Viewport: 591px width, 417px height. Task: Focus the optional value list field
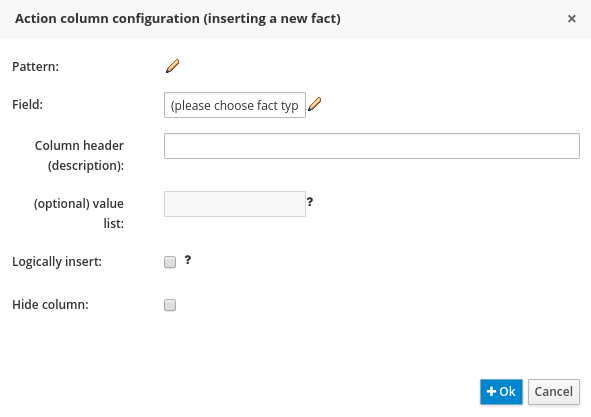[x=235, y=204]
